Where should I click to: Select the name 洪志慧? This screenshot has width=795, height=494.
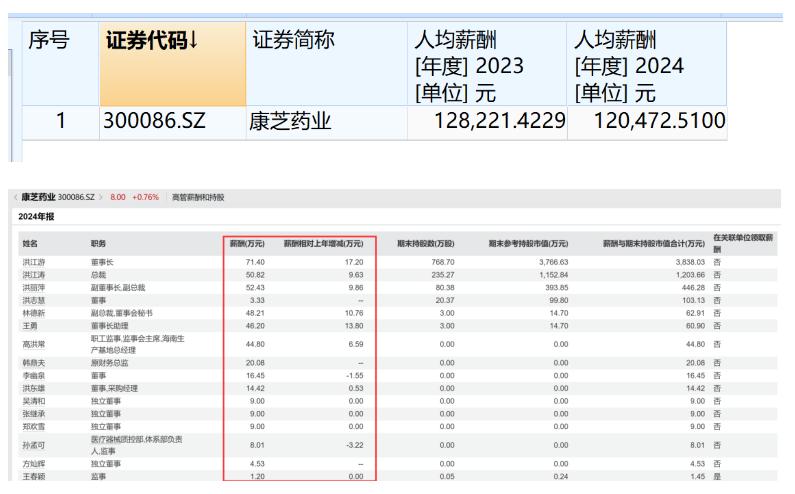coord(34,300)
